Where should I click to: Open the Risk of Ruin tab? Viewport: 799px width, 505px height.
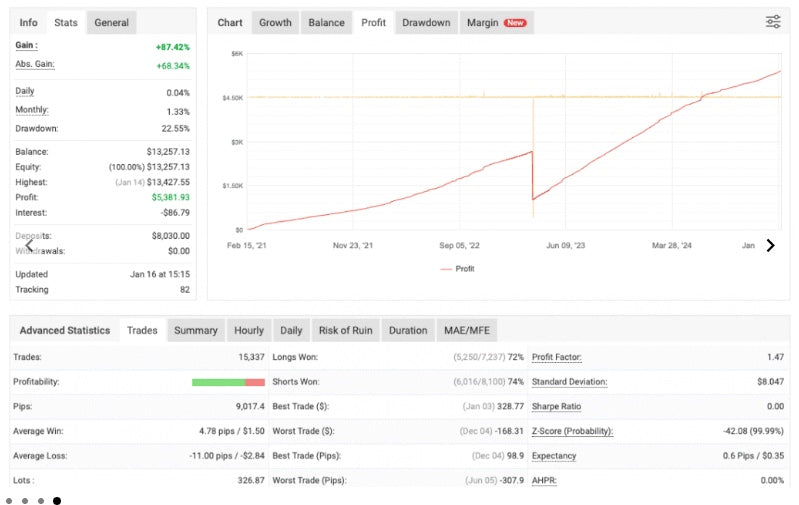345,330
